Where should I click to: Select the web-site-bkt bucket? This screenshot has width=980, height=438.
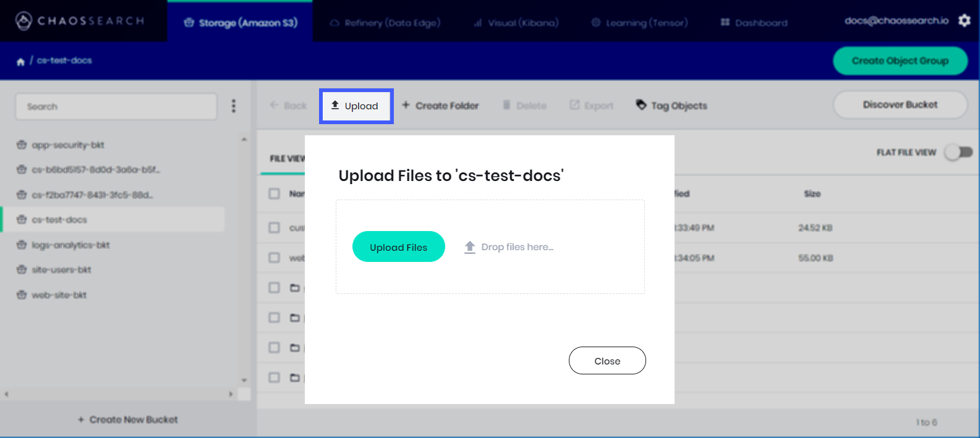coord(51,295)
